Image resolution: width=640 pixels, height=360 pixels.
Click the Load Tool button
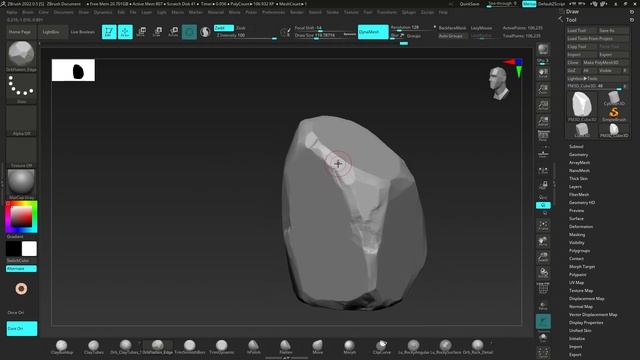[x=581, y=31]
